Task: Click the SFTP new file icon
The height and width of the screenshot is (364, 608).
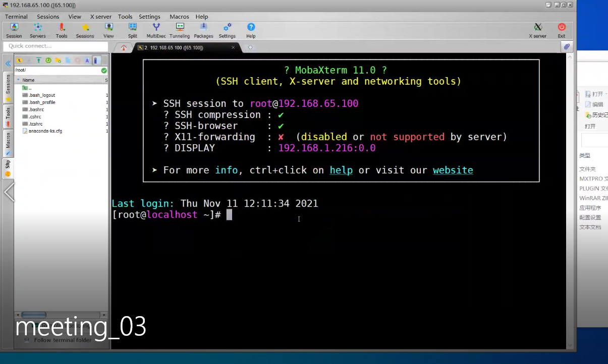Action: click(x=68, y=60)
